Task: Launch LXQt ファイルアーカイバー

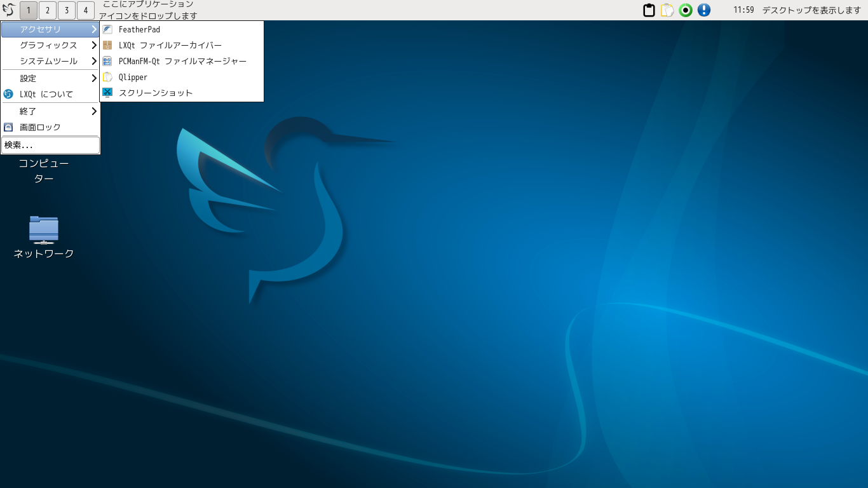Action: click(182, 45)
